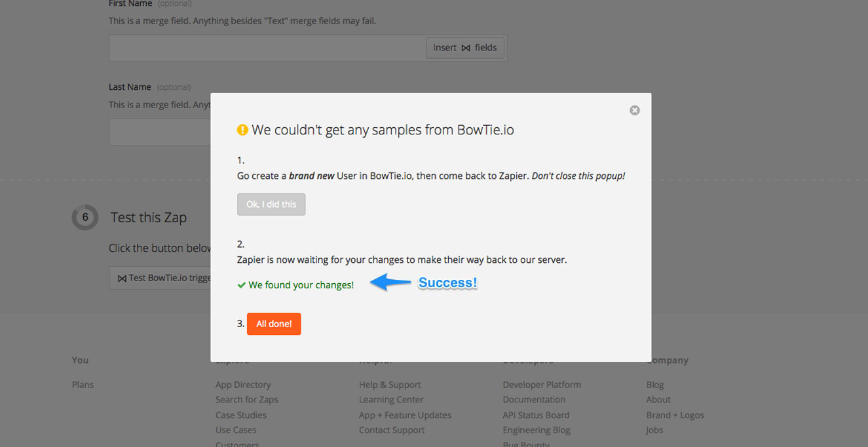Image resolution: width=868 pixels, height=447 pixels.
Task: Open the App Directory footer link
Action: tap(243, 385)
